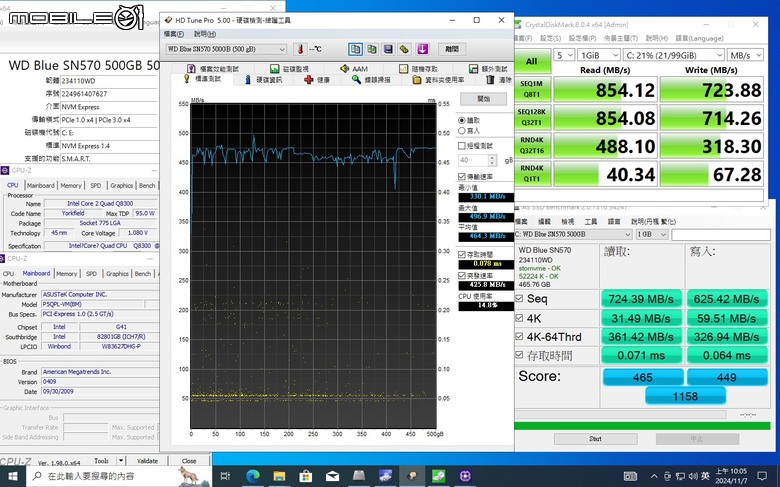
Task: Click 開始 start button in HD Tune
Action: click(x=484, y=99)
